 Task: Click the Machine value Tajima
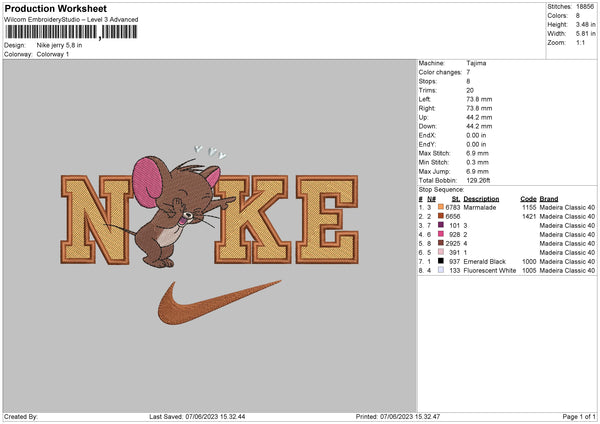476,63
